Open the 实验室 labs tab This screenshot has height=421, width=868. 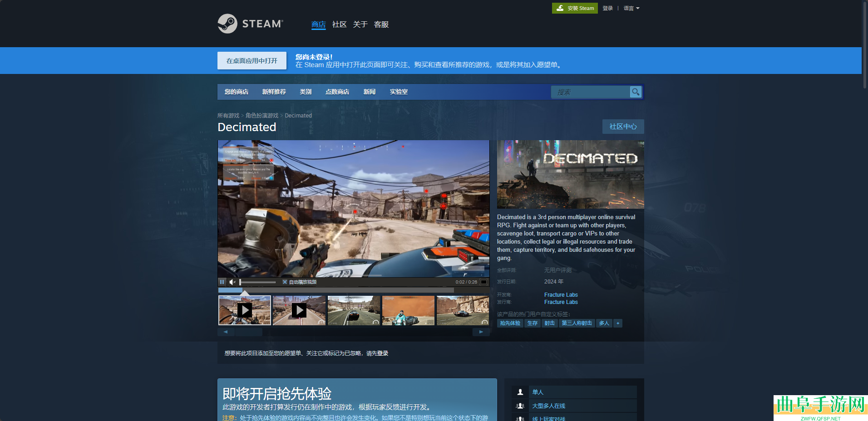[399, 92]
